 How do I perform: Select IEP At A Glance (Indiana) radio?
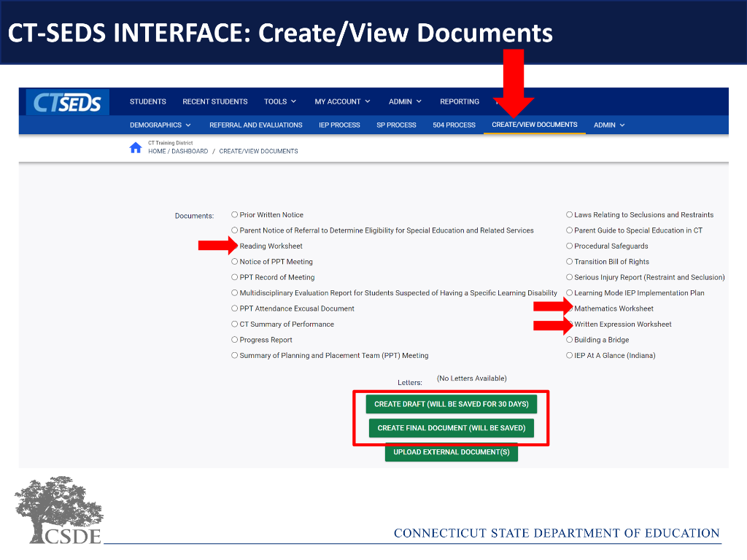(569, 355)
